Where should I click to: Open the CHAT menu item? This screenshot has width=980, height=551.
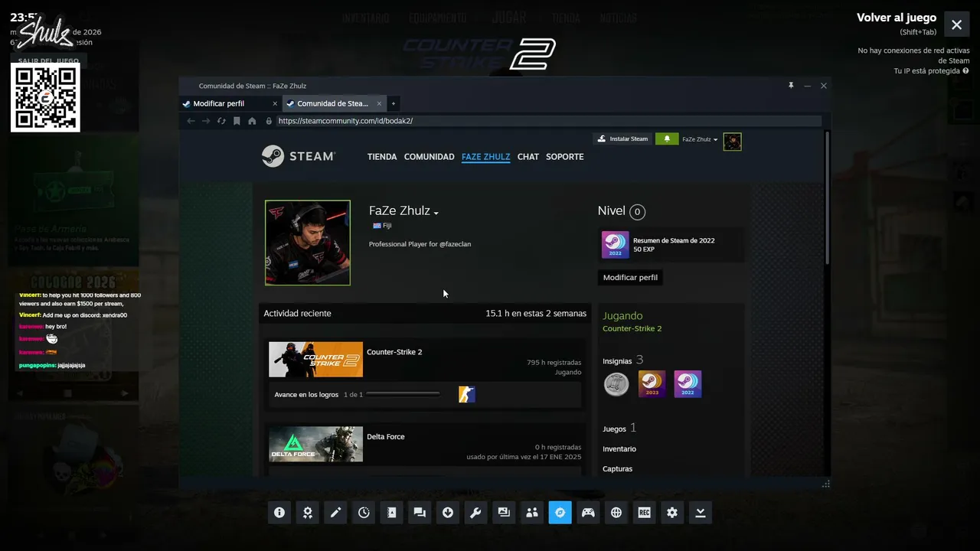pos(528,157)
